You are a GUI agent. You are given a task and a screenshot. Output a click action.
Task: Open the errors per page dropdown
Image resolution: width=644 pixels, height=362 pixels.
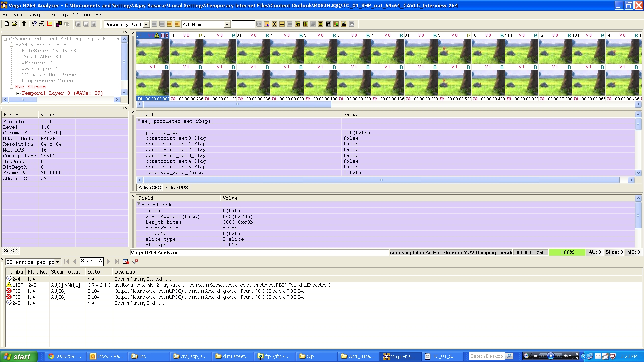(57, 262)
